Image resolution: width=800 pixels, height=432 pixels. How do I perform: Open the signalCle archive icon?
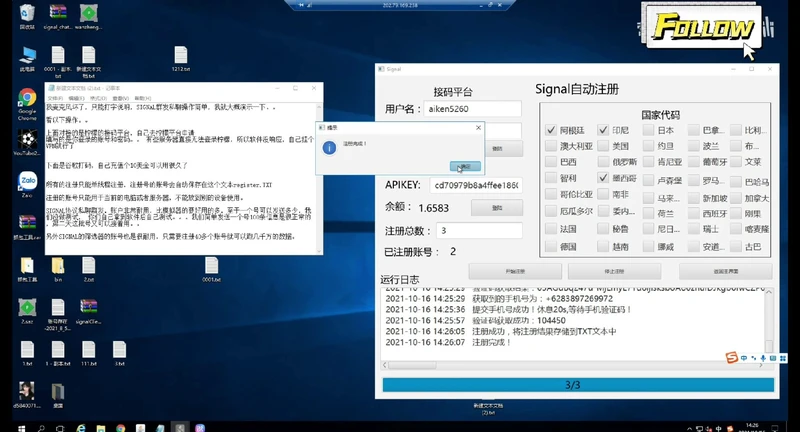(88, 311)
